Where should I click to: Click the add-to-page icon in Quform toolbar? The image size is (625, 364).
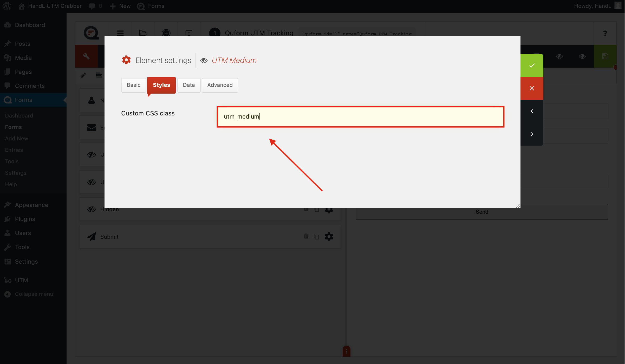pyautogui.click(x=189, y=33)
